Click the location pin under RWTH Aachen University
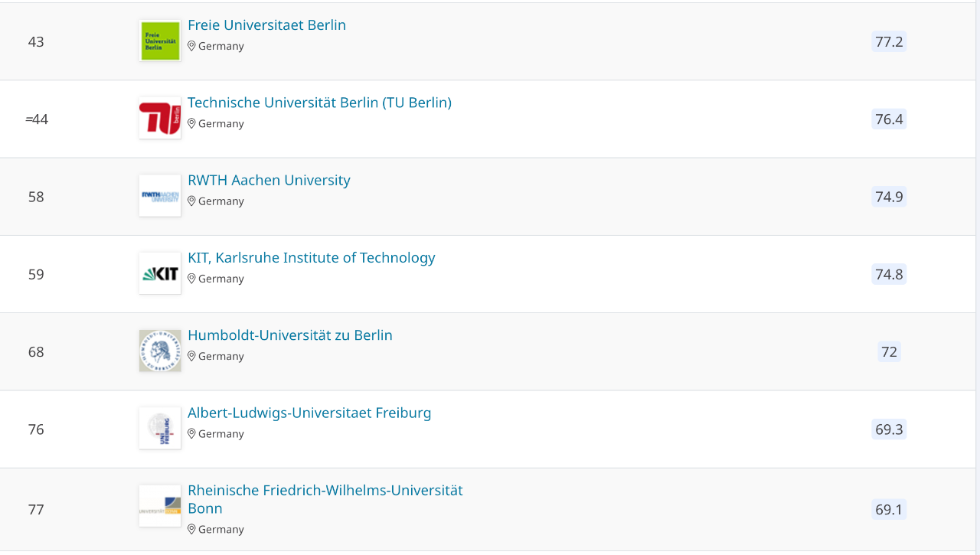980x555 pixels. coord(192,201)
